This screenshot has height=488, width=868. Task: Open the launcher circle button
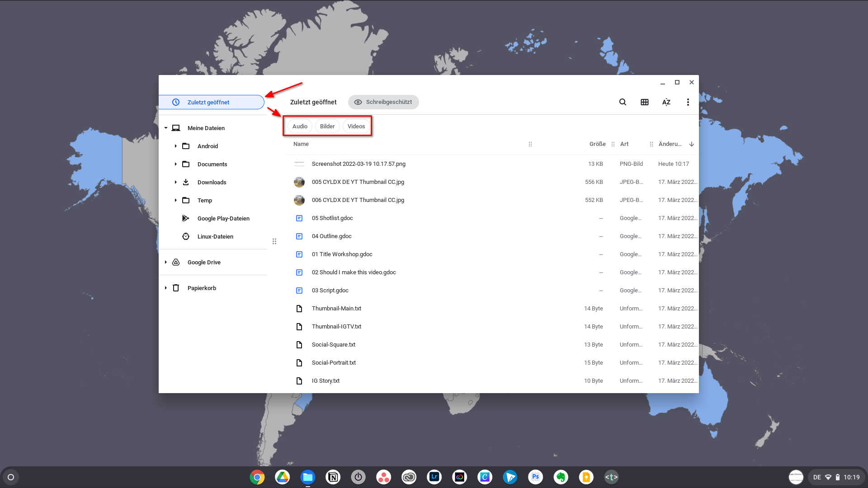click(11, 477)
